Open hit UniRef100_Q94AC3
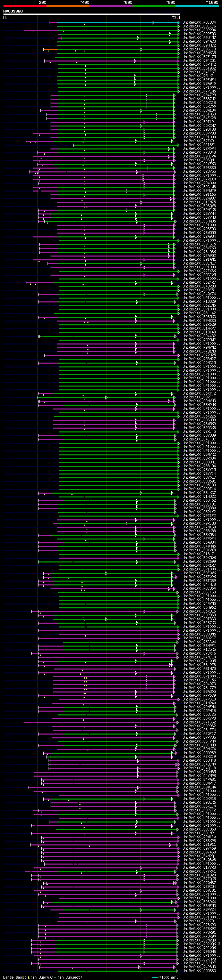This screenshot has width=222, height=980. (199, 41)
